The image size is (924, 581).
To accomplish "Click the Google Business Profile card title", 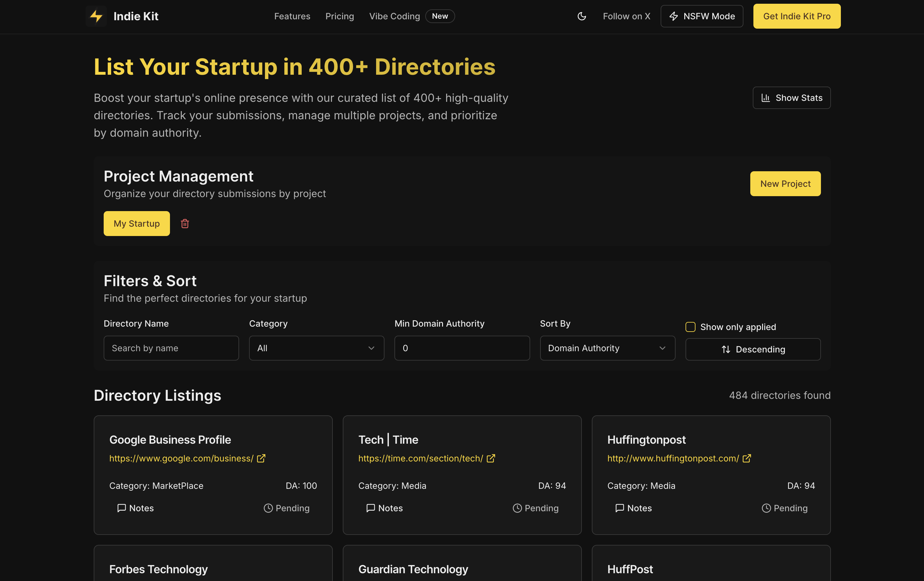I will click(170, 440).
